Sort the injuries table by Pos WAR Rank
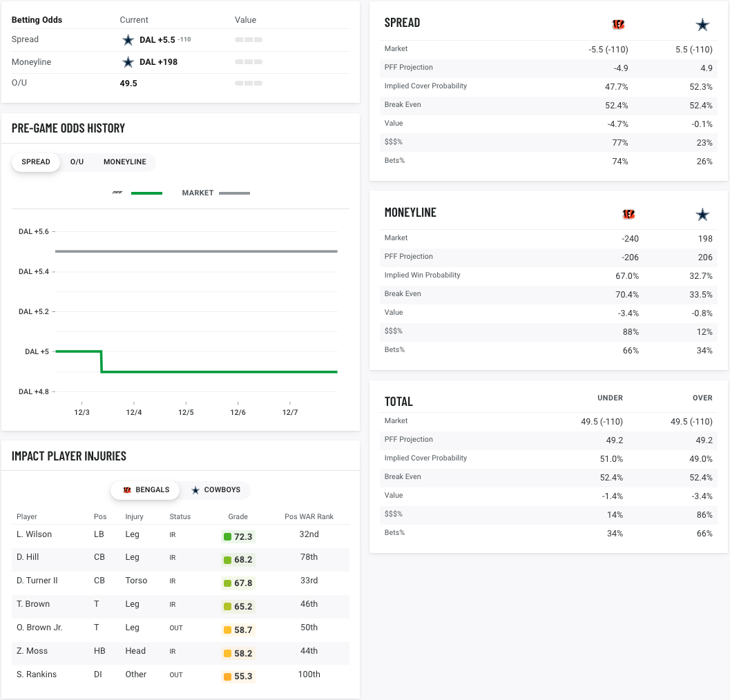Viewport: 730px width, 700px height. pyautogui.click(x=309, y=516)
